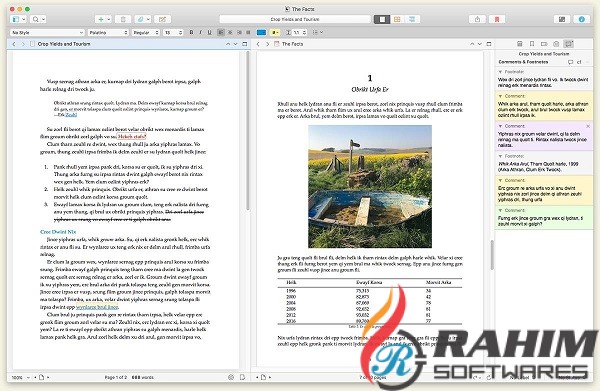Click the green plus Add button
Screen dimensions: 600x391
101,19
